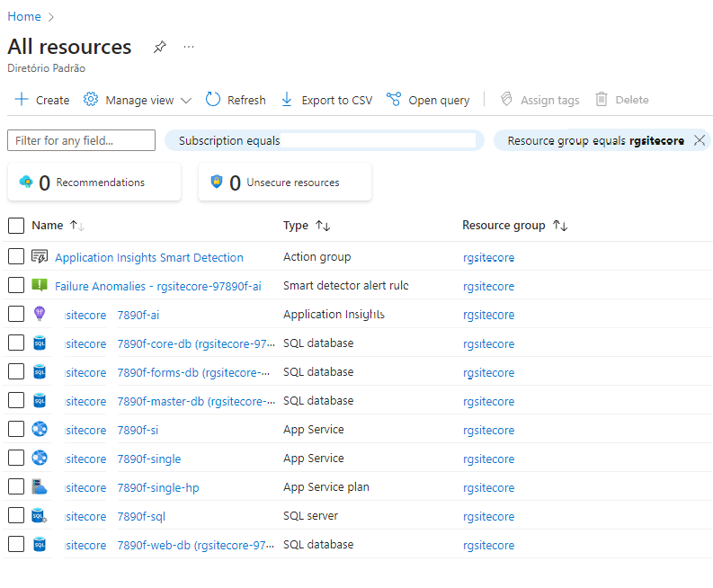The height and width of the screenshot is (588, 713).
Task: Click the pin icon beside All resources
Action: pyautogui.click(x=159, y=48)
